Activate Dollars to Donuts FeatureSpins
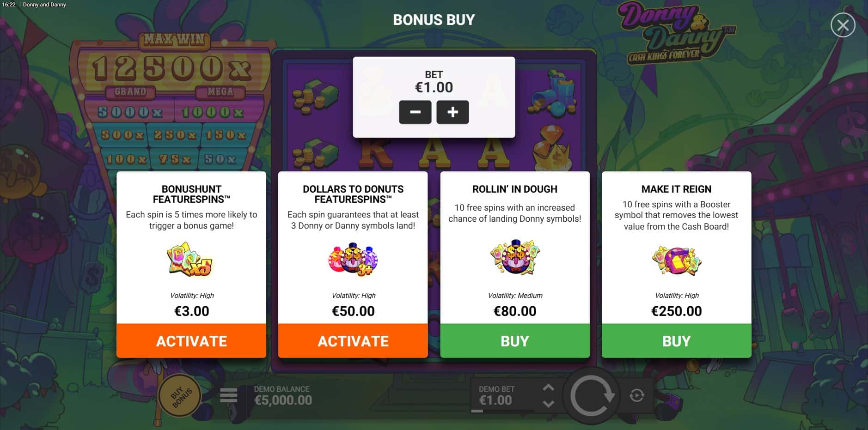868x430 pixels. (353, 341)
